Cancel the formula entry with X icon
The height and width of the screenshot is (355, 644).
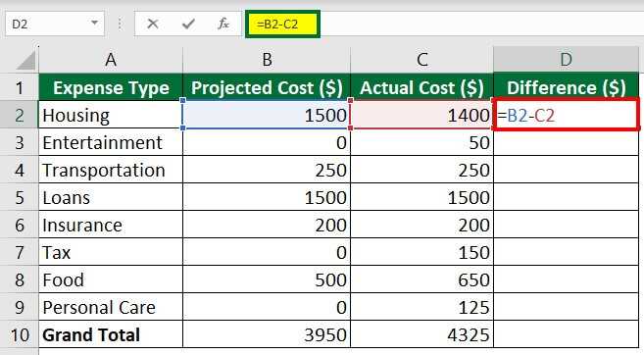(153, 24)
